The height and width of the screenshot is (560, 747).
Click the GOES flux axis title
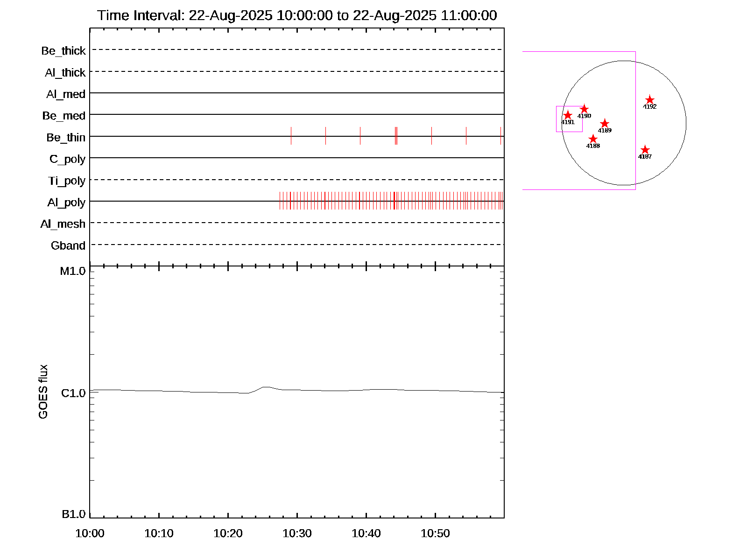click(43, 392)
